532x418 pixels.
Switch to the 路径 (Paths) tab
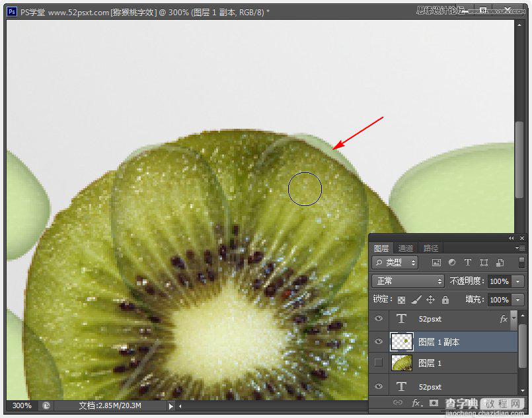click(430, 248)
